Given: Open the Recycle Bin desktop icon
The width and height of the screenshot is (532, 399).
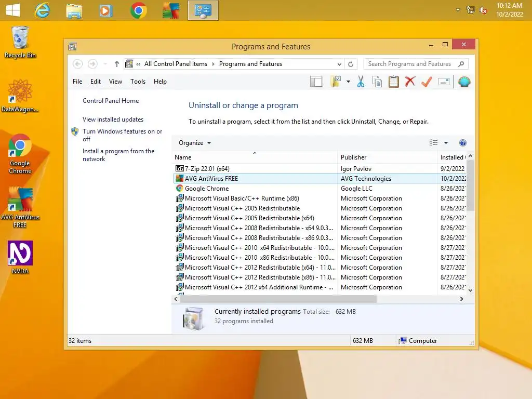Looking at the screenshot, I should 20,42.
